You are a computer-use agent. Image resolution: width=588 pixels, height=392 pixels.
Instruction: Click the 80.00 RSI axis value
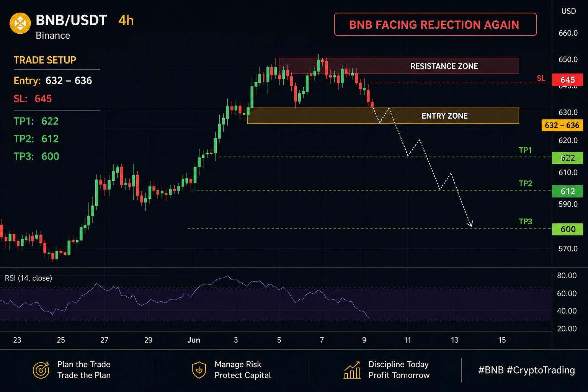[x=567, y=275]
